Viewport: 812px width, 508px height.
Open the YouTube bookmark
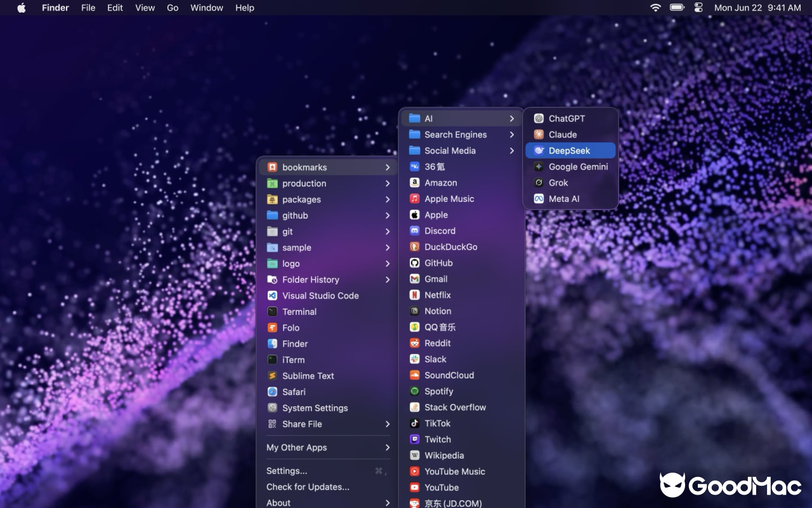[x=462, y=488]
